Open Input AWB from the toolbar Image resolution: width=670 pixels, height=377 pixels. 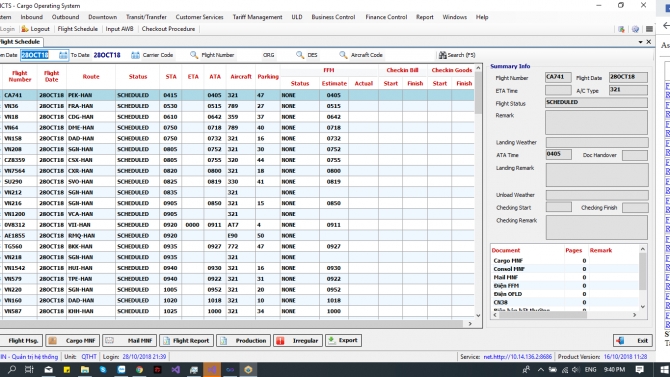pyautogui.click(x=119, y=29)
